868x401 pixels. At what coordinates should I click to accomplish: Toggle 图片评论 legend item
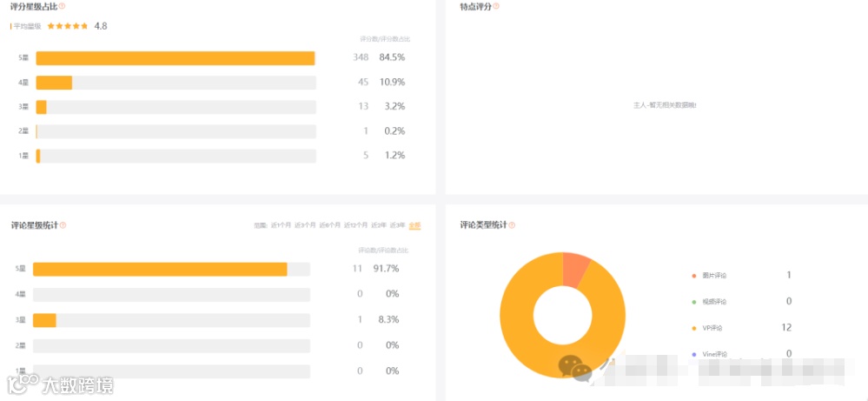point(714,276)
